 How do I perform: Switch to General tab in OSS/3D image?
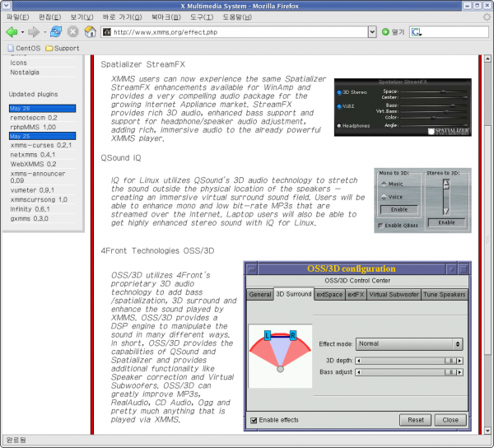click(260, 295)
